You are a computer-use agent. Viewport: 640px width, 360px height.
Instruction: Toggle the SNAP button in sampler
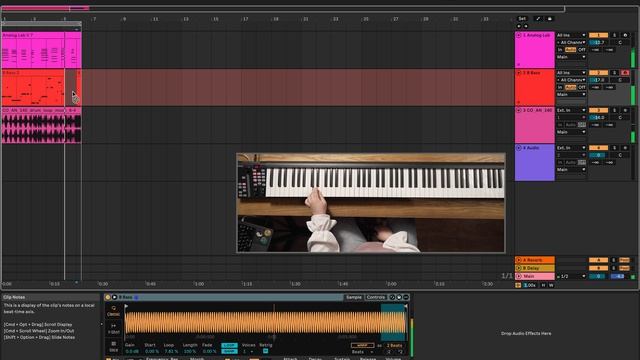click(x=229, y=351)
